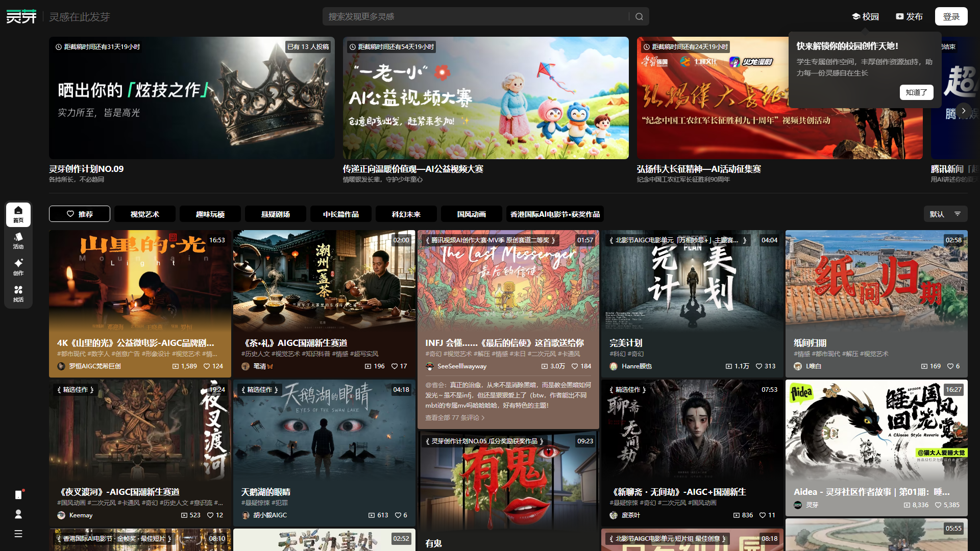Click author name L唯白

[814, 366]
